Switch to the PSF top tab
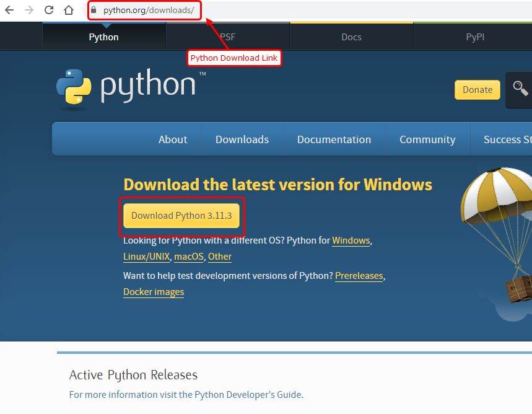This screenshot has width=532, height=414. (x=228, y=37)
